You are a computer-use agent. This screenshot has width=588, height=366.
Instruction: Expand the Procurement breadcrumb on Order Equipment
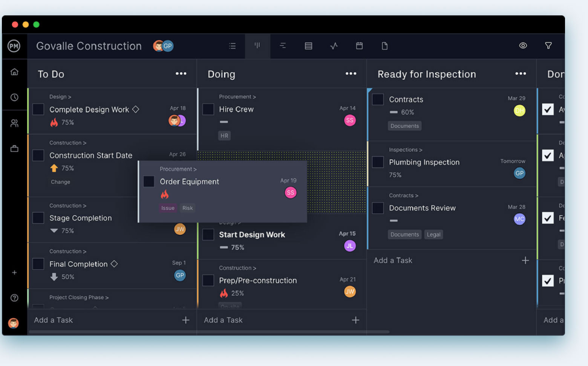[x=178, y=169]
